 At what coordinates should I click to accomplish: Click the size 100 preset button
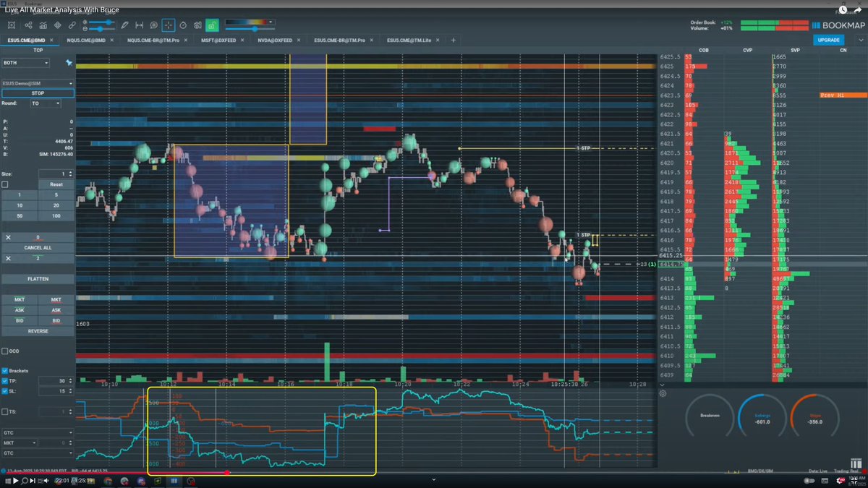pos(56,216)
